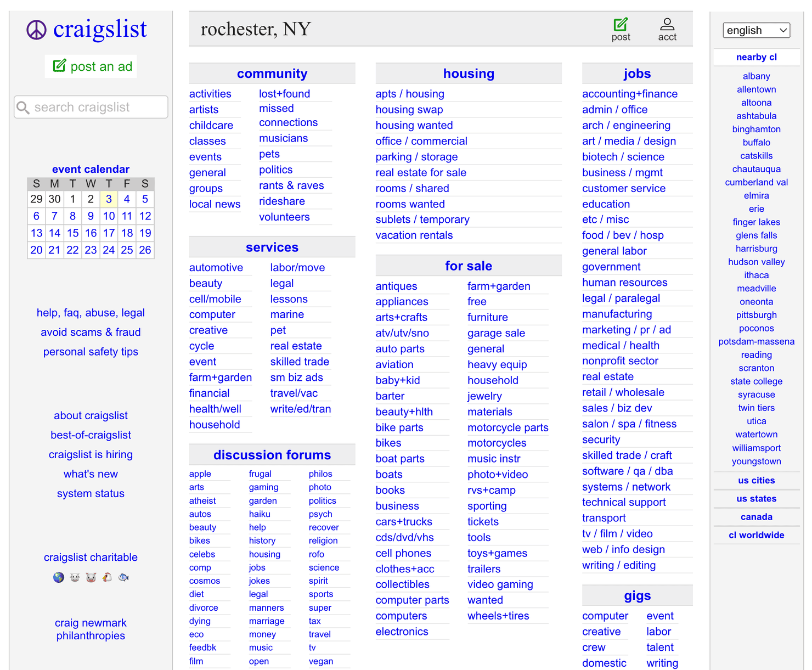Expand the nearby cl section
Screen dimensions: 812x670
[x=756, y=57]
